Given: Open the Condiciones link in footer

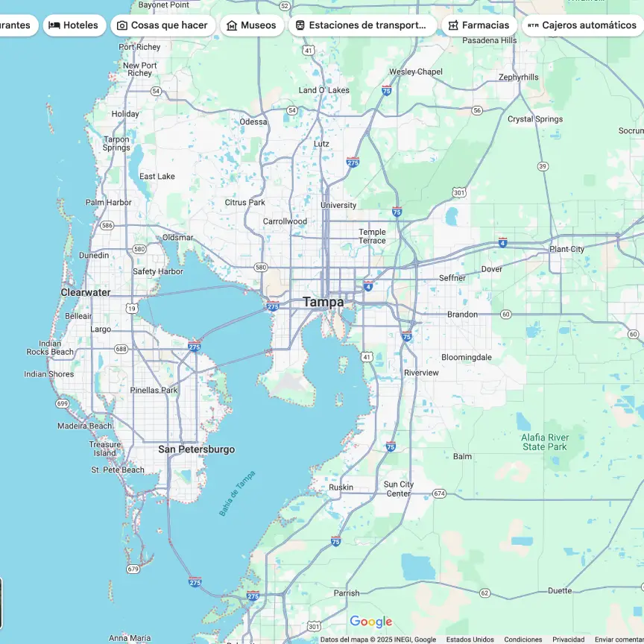Looking at the screenshot, I should [x=523, y=640].
